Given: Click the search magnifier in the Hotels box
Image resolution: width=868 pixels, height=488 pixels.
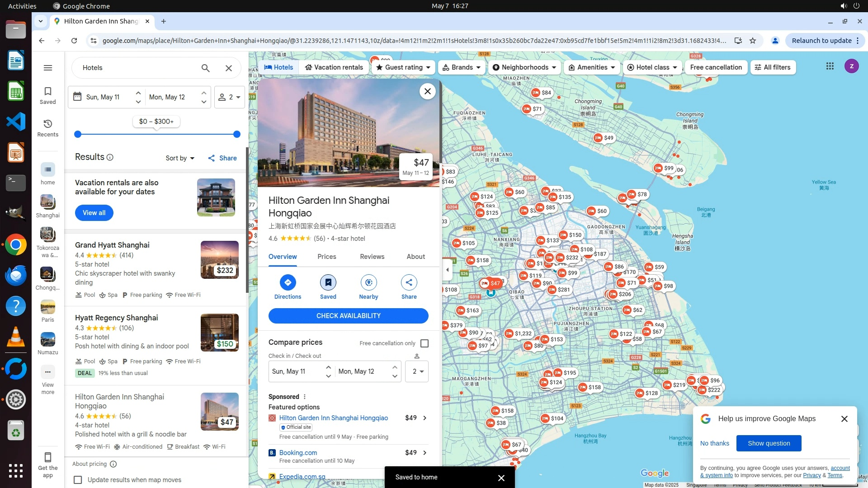Looking at the screenshot, I should click(206, 68).
